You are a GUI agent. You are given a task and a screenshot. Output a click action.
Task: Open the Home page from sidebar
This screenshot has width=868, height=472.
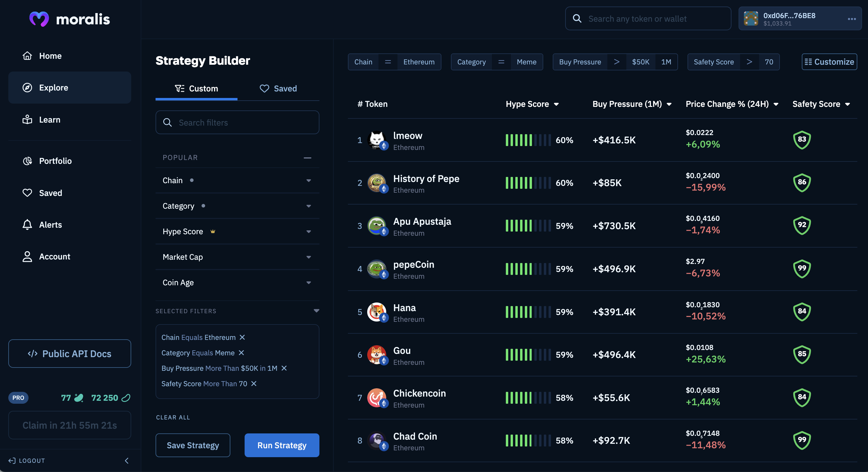tap(42, 56)
